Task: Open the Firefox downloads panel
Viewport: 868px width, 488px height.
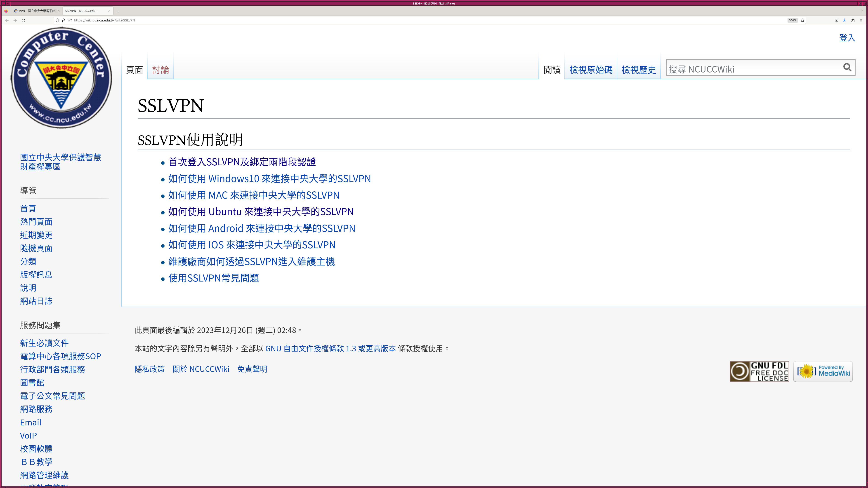Action: pos(844,20)
